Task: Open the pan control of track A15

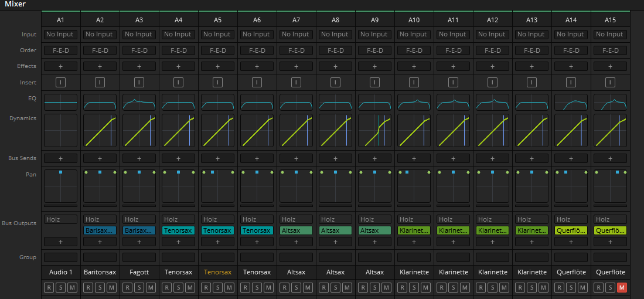Action: point(611,186)
